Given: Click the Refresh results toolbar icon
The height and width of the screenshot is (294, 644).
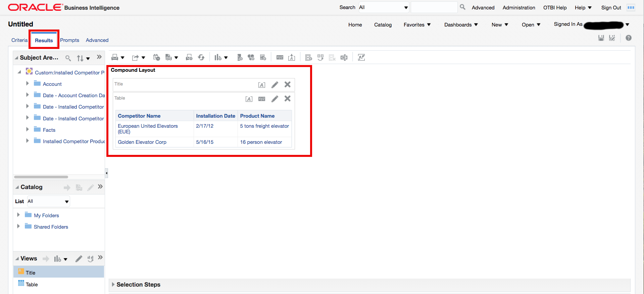Looking at the screenshot, I should [x=201, y=57].
